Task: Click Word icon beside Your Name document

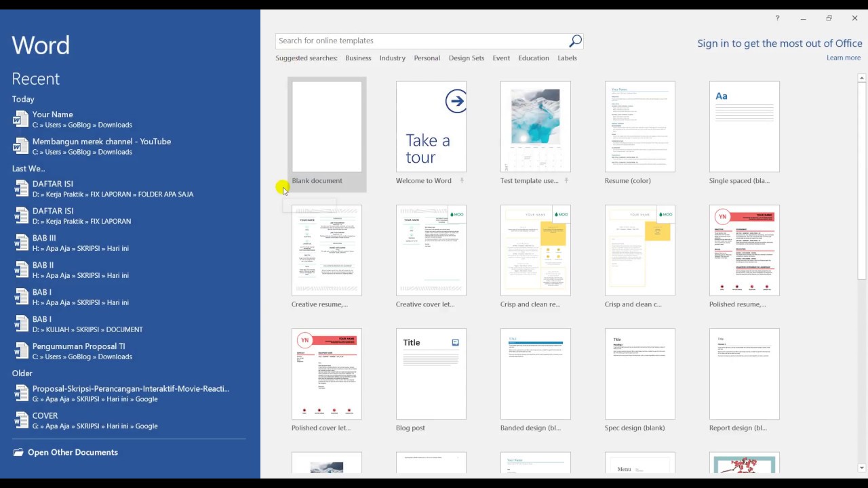Action: (20, 119)
